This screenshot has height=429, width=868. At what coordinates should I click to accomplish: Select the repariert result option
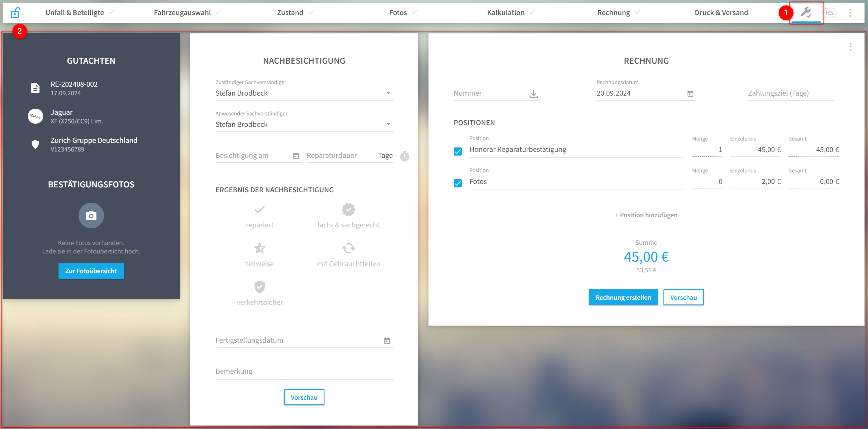260,216
